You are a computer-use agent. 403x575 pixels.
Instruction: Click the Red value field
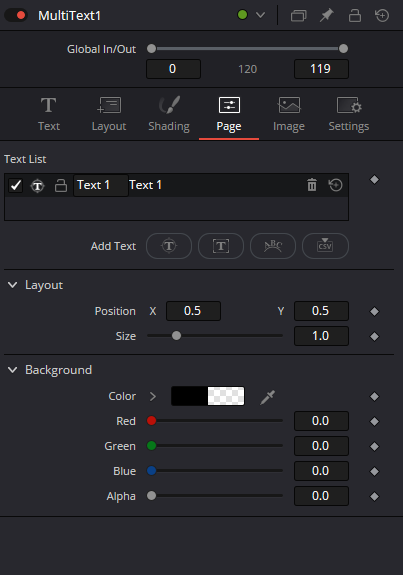(x=321, y=421)
